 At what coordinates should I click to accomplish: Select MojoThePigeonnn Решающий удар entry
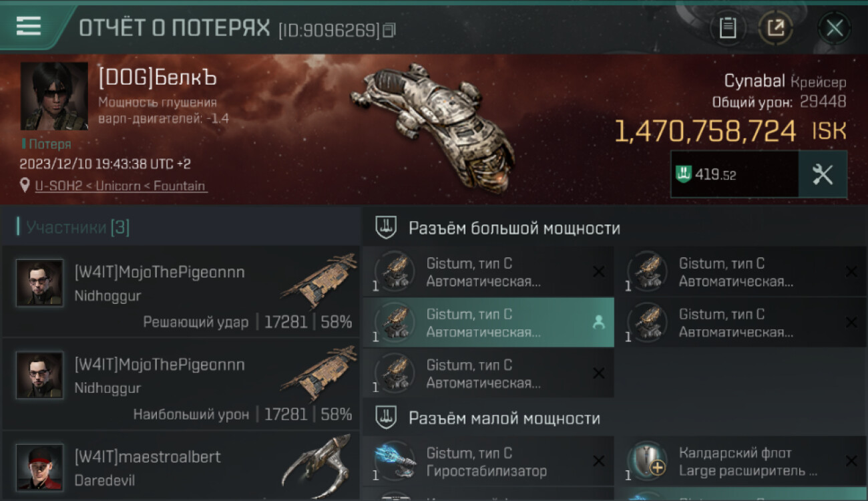[180, 291]
